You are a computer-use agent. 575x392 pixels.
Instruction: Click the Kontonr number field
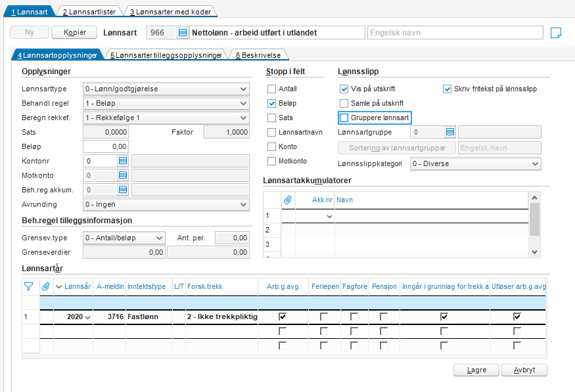(101, 161)
